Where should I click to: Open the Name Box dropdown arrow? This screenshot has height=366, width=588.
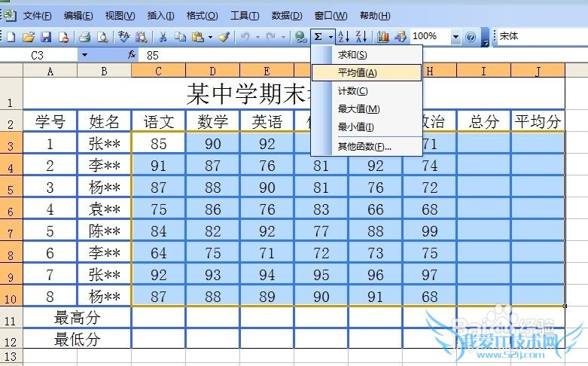84,55
